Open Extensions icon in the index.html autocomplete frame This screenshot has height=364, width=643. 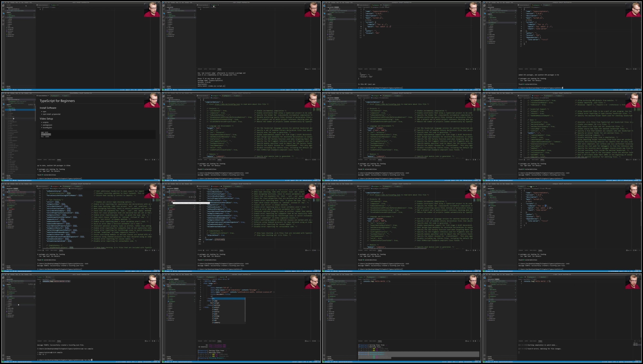pos(164,296)
